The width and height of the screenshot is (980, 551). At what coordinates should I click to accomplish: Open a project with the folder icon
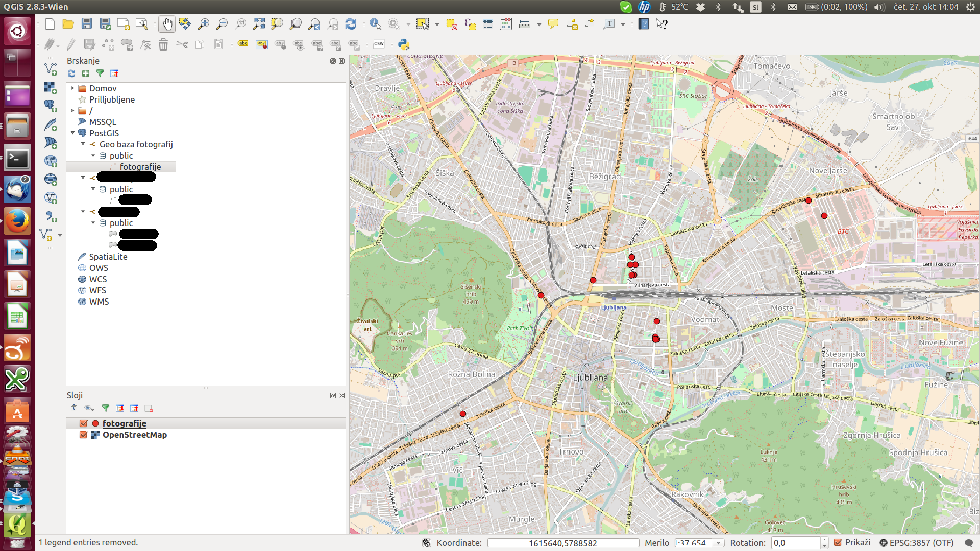68,24
